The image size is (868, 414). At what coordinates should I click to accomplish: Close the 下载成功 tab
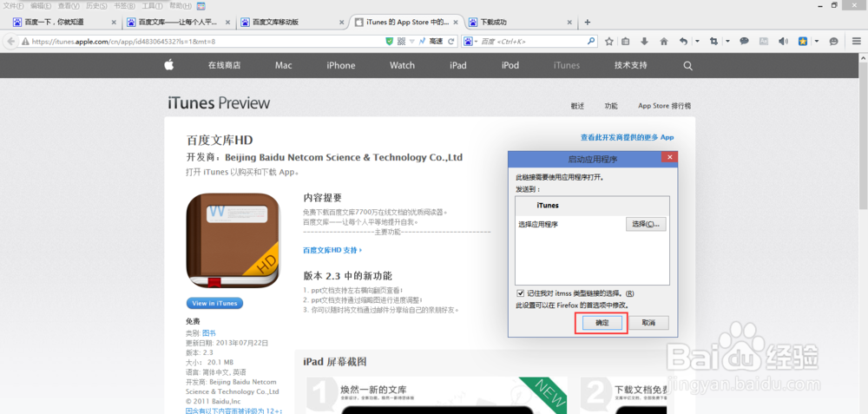569,23
